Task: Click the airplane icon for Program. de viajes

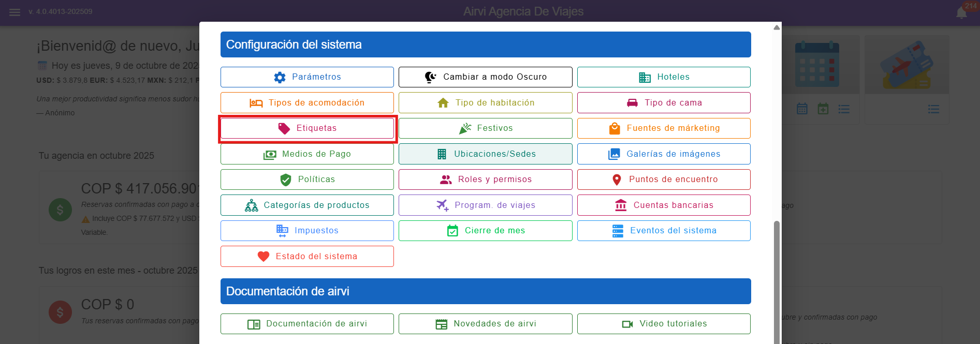Action: click(442, 205)
